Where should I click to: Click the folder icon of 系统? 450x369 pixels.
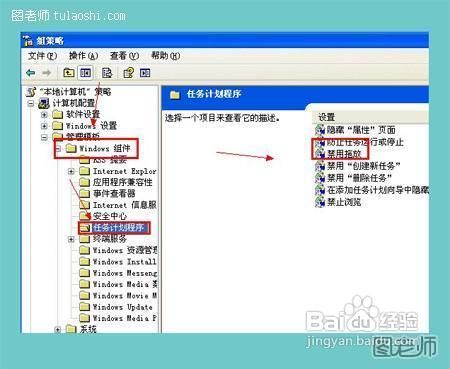tap(71, 329)
